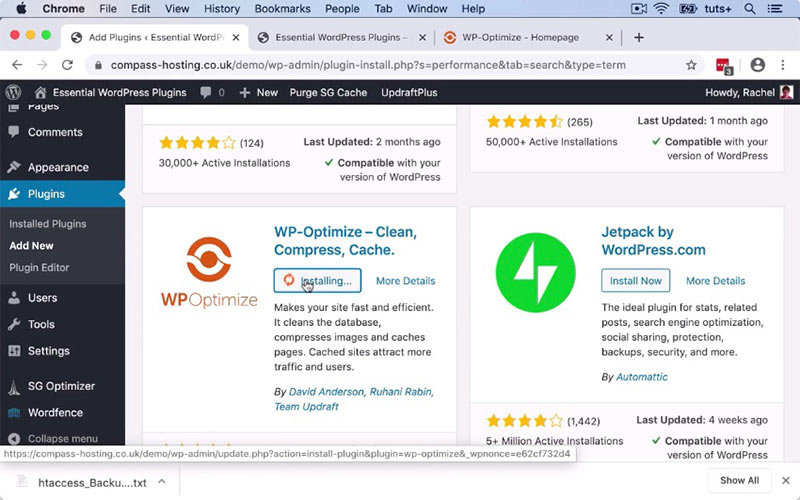The image size is (800, 500).
Task: Click the address bar URL
Action: pos(368,65)
